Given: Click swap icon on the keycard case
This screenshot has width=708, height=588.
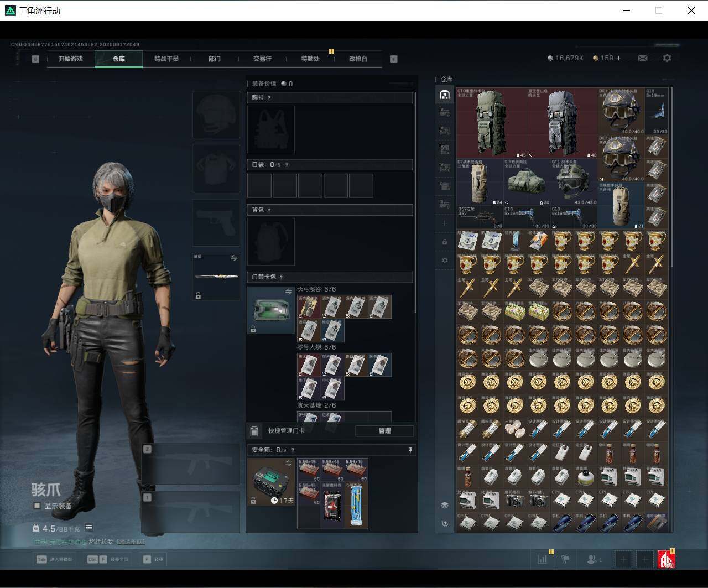Looking at the screenshot, I should 288,292.
